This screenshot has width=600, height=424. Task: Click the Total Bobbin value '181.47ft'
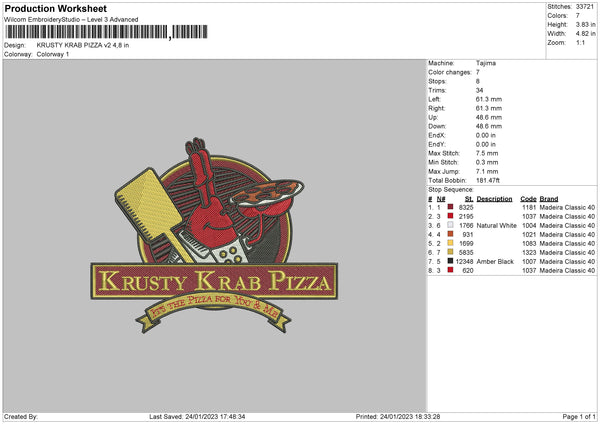(488, 180)
